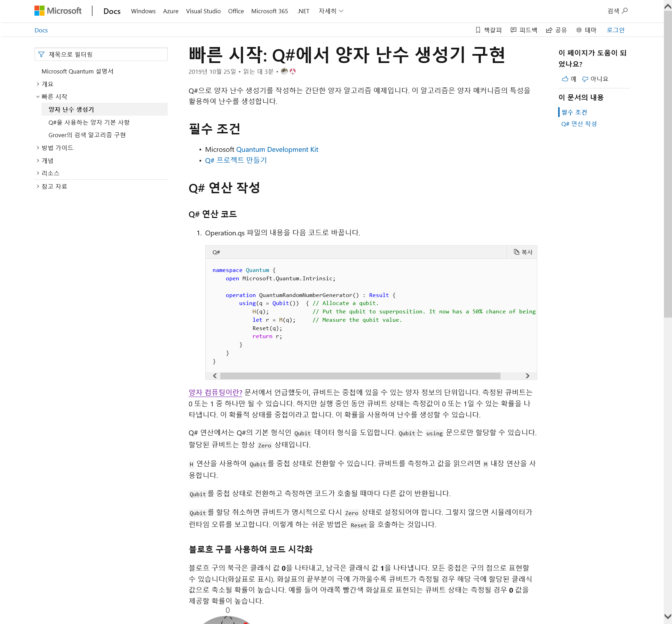Screen dimensions: 672x624
Task: Toggle theme via the 테마 sun icon
Action: point(579,30)
